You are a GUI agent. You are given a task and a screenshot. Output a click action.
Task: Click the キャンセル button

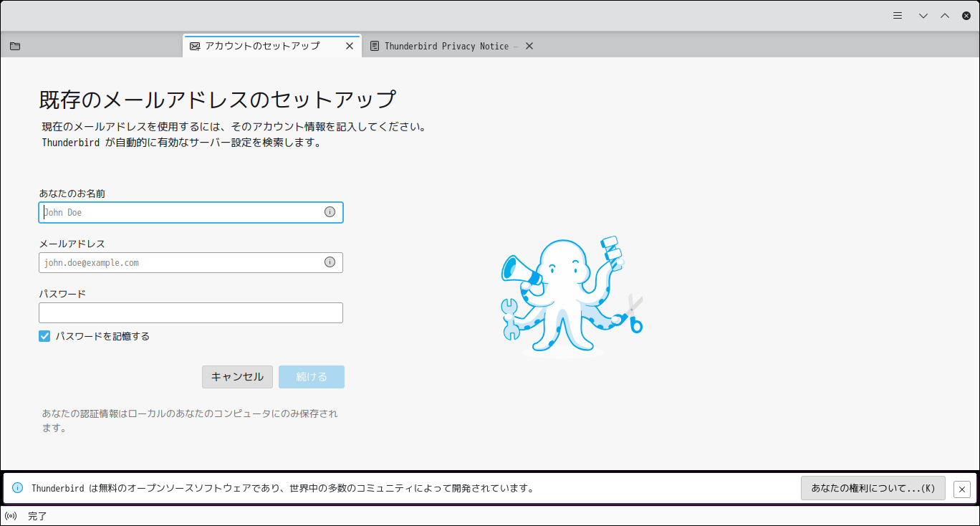(237, 376)
